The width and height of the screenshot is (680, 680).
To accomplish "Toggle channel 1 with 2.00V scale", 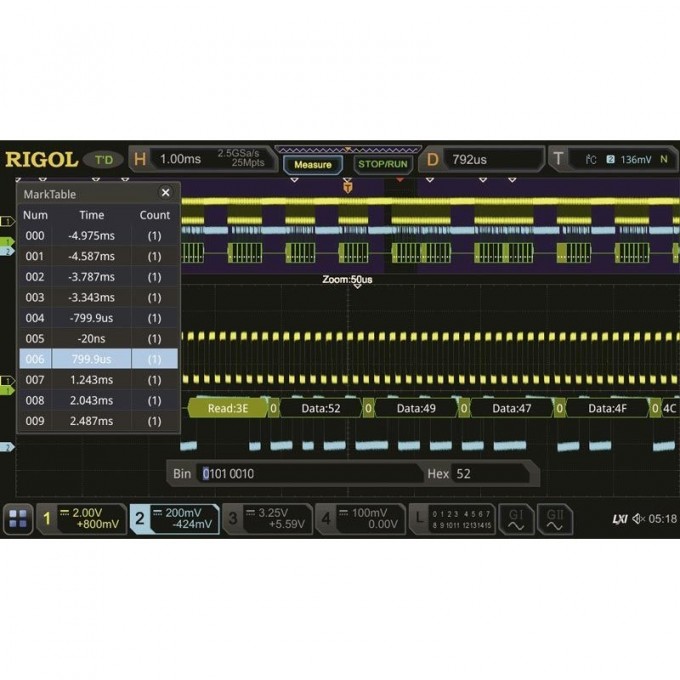I will point(82,518).
